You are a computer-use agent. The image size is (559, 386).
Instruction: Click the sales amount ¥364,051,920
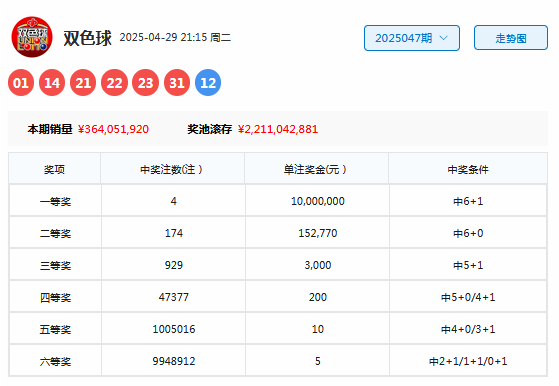pos(113,129)
